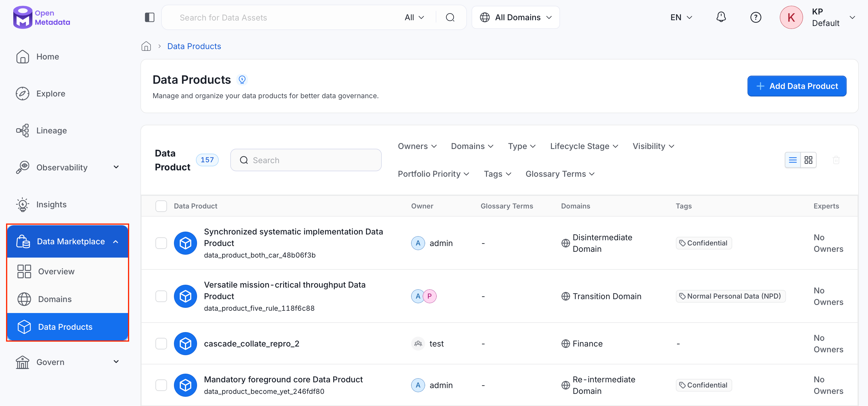Switch to list view icon

click(x=793, y=160)
